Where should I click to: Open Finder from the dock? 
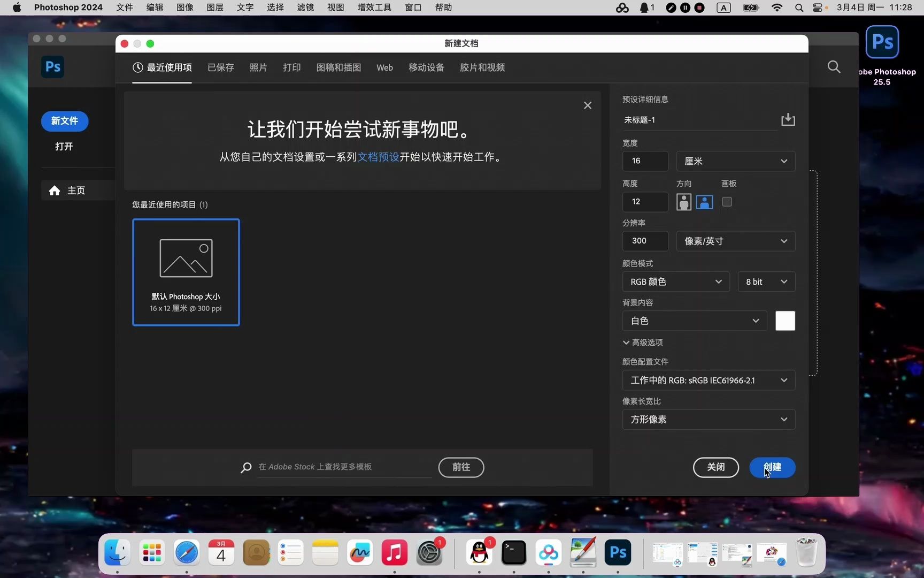117,552
